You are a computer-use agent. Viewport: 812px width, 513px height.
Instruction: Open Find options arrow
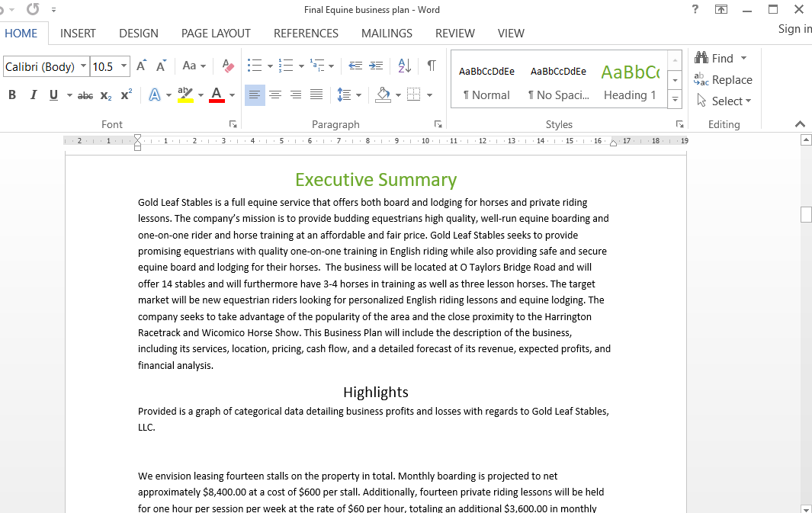tap(743, 58)
